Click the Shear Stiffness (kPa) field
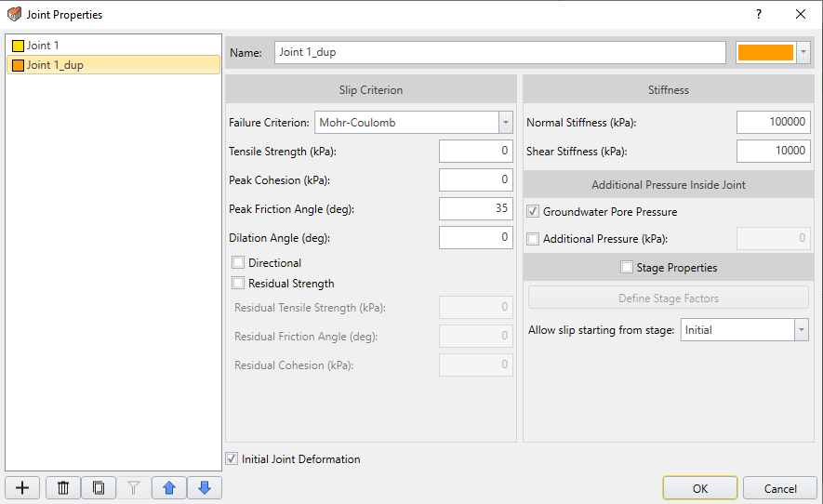The height and width of the screenshot is (504, 823). (773, 152)
